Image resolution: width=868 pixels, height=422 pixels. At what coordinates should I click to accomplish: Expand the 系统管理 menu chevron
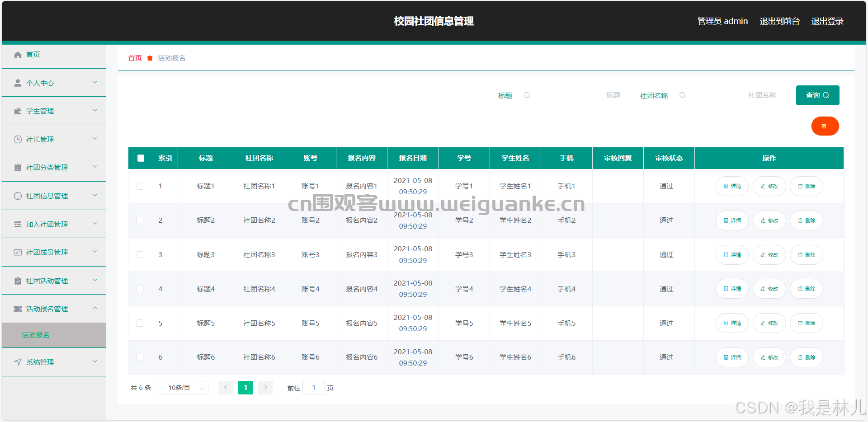95,361
